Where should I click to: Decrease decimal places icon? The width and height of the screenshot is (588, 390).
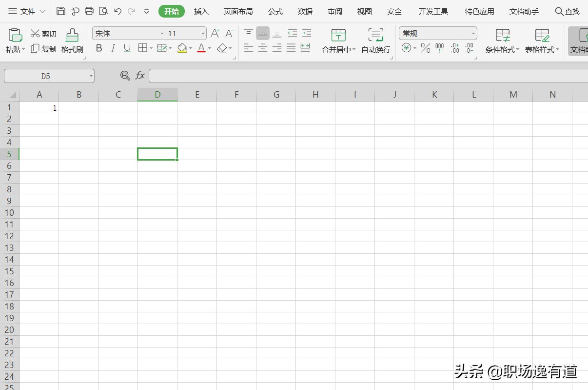tap(469, 48)
